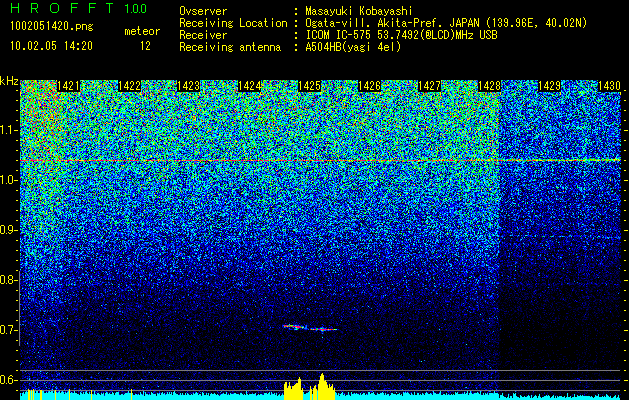Click the kHz axis unit label
This screenshot has width=629, height=400.
click(x=9, y=81)
